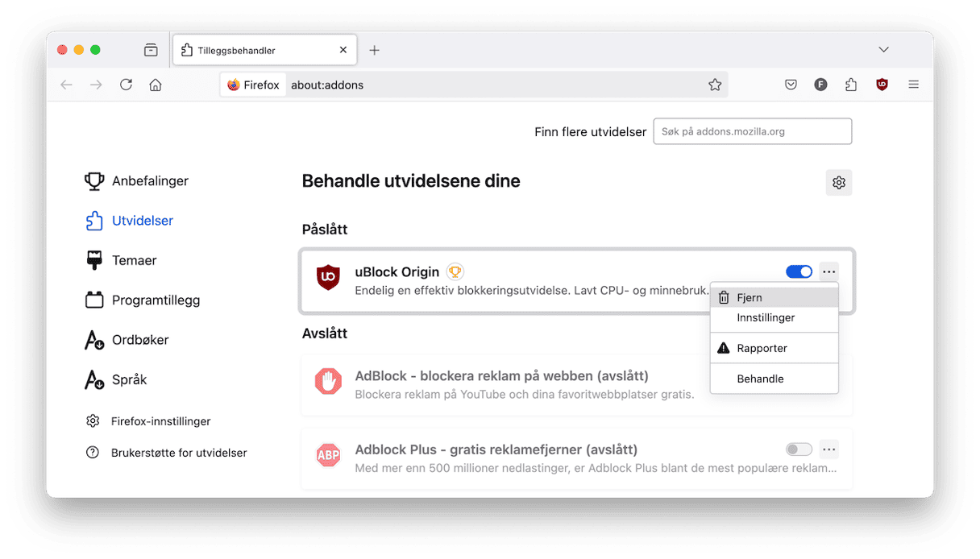Viewport: 980px width, 559px height.
Task: Zoom the window with the green button
Action: [x=95, y=50]
